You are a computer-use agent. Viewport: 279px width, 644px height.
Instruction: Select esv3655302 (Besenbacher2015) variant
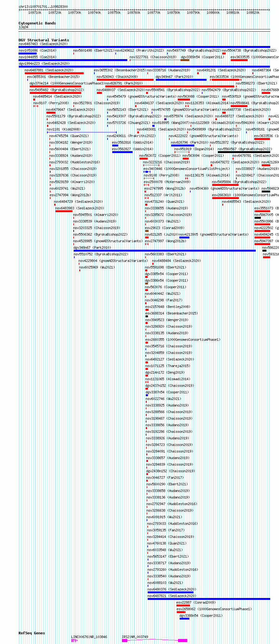[120, 70]
